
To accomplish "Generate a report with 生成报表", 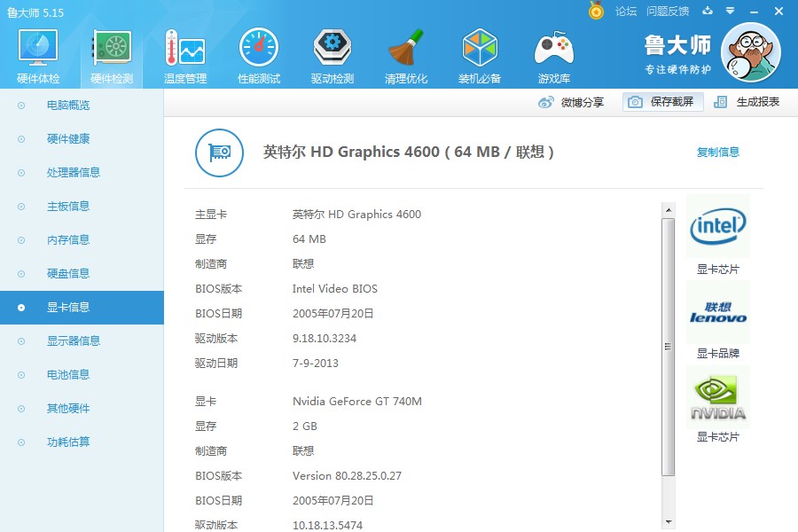I will coord(756,102).
